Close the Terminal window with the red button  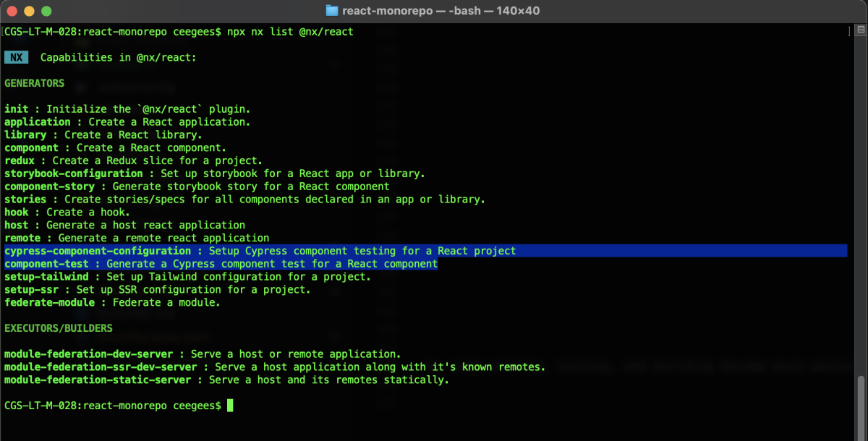[13, 12]
